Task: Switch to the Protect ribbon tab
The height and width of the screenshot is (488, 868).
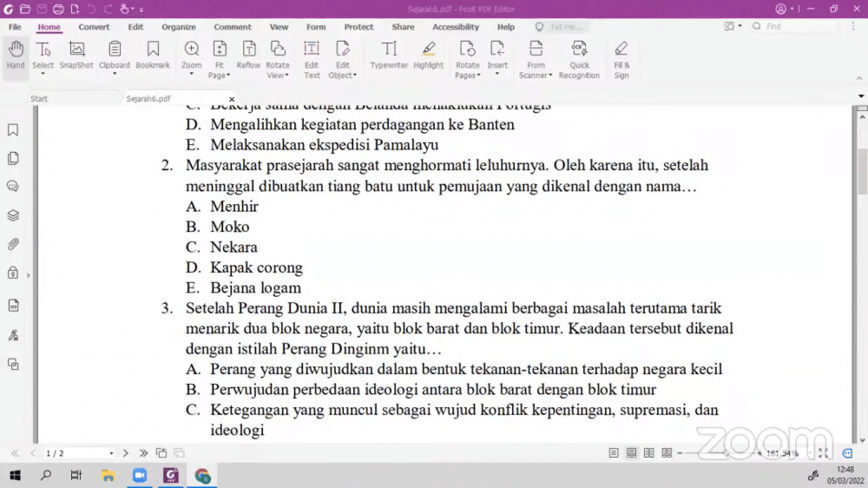Action: 358,27
